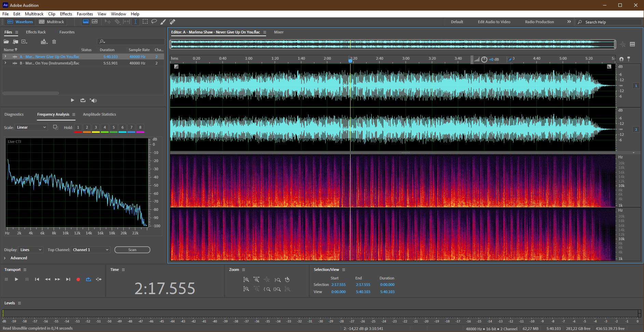Toggle loop playback in Files panel preview

pos(83,100)
